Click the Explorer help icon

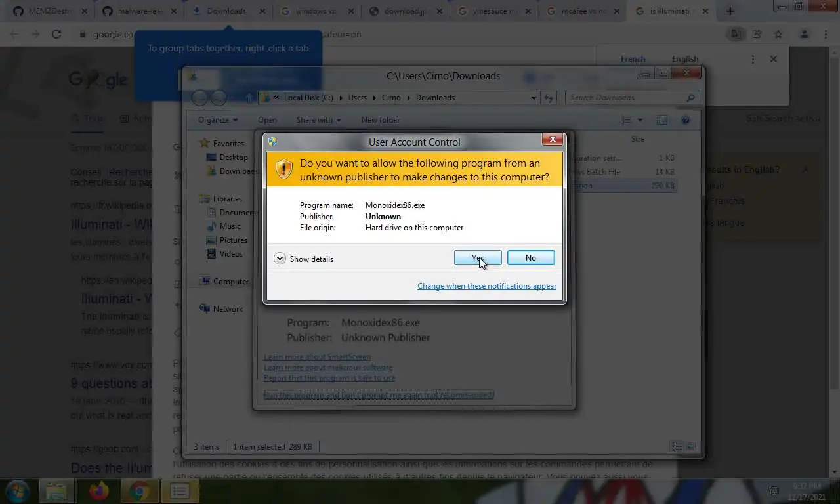(x=685, y=120)
